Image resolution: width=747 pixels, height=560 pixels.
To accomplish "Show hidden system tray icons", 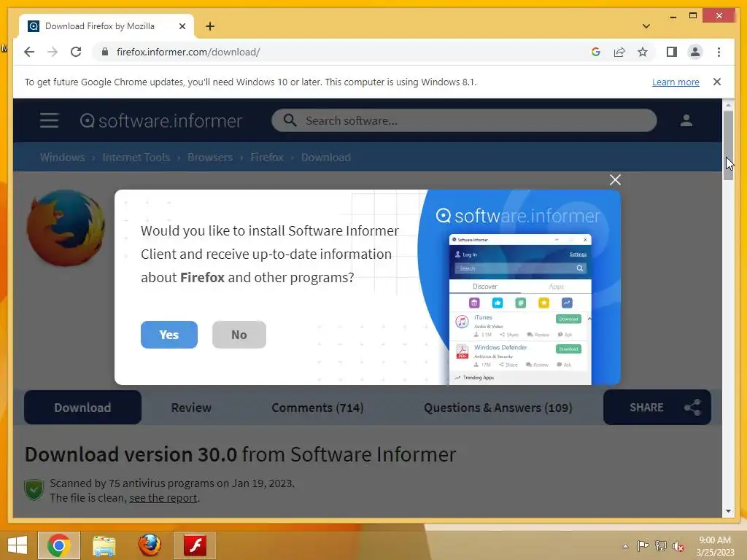I will [625, 546].
